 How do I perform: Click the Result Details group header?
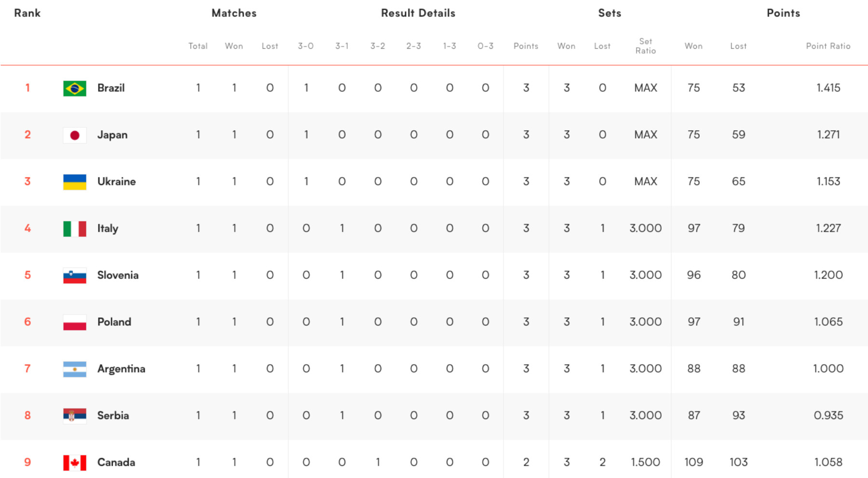(418, 13)
